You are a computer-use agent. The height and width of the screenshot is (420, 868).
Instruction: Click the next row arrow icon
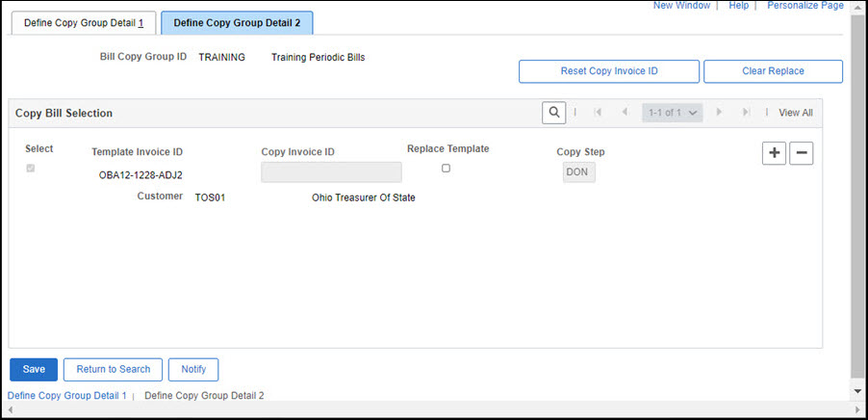click(x=720, y=113)
